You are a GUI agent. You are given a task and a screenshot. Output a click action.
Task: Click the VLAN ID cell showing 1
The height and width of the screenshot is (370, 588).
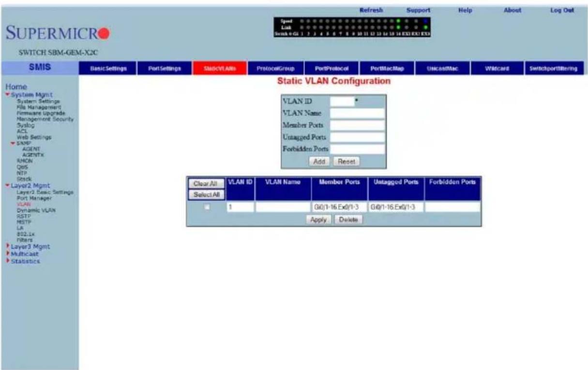point(241,207)
